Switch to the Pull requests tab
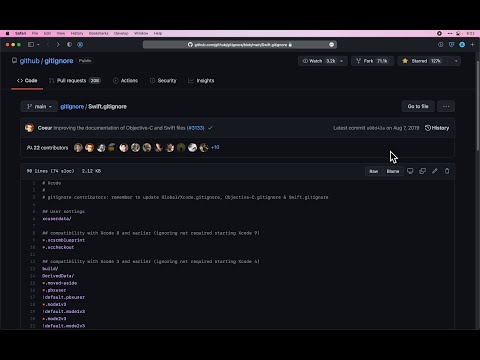The height and width of the screenshot is (360, 480). coord(75,81)
